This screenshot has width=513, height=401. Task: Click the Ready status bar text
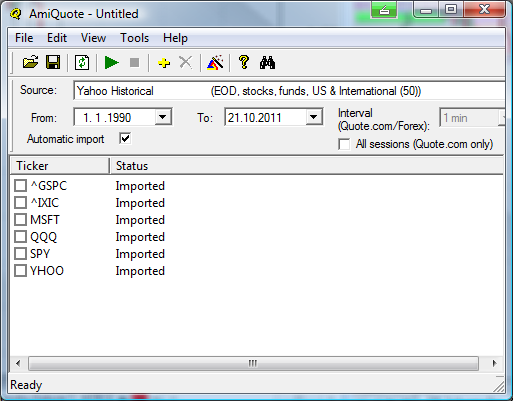(26, 385)
